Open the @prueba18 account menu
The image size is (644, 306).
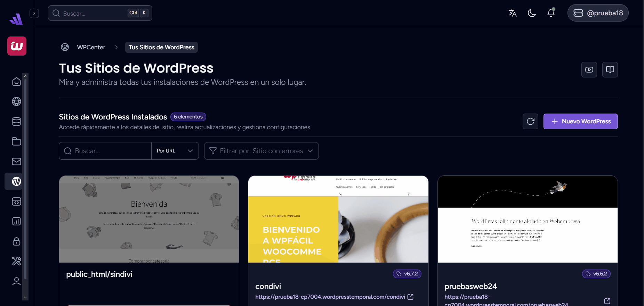(x=598, y=13)
